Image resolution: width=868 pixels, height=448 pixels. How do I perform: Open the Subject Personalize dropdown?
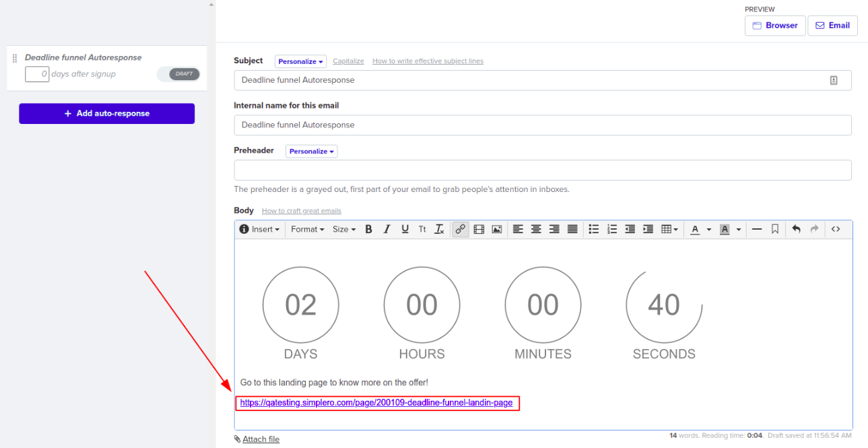point(301,61)
